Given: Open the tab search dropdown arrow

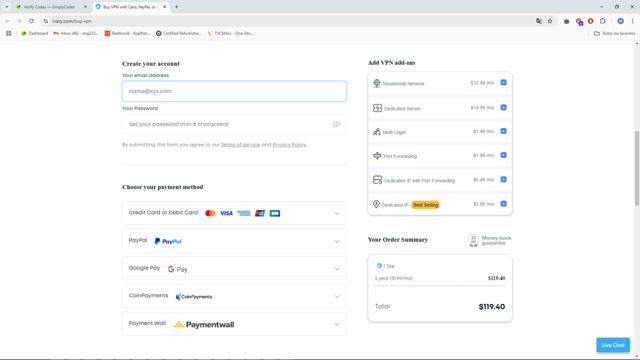Looking at the screenshot, I should click(7, 7).
